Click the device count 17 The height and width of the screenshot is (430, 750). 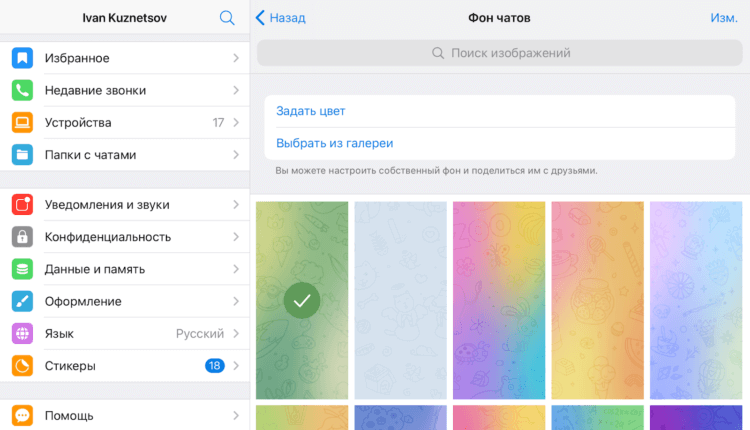[x=218, y=123]
